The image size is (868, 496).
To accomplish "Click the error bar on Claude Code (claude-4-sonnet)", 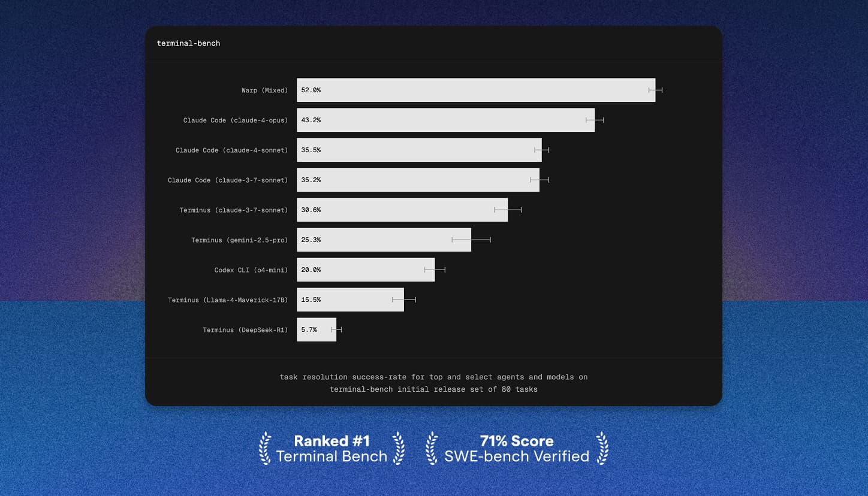I will coord(541,150).
